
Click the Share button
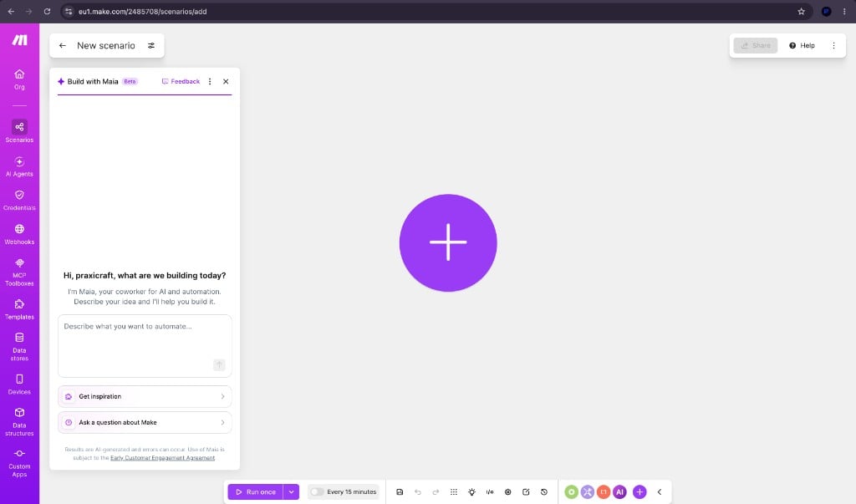pos(756,45)
